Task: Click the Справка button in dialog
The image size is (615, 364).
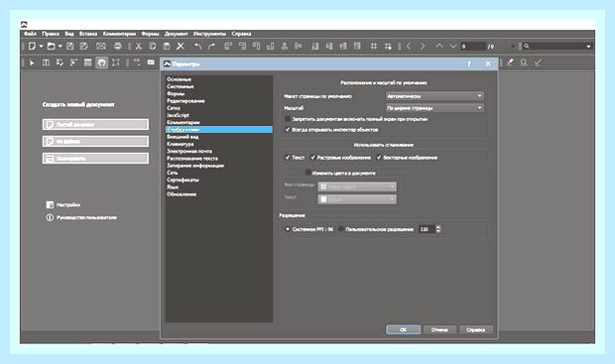Action: point(476,330)
